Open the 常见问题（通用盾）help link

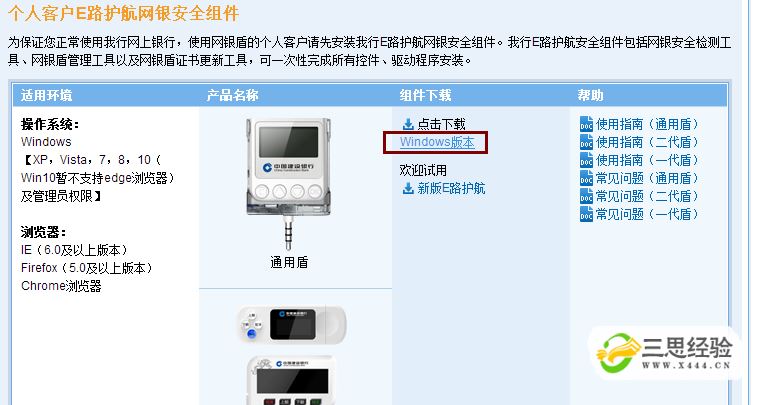[x=648, y=178]
